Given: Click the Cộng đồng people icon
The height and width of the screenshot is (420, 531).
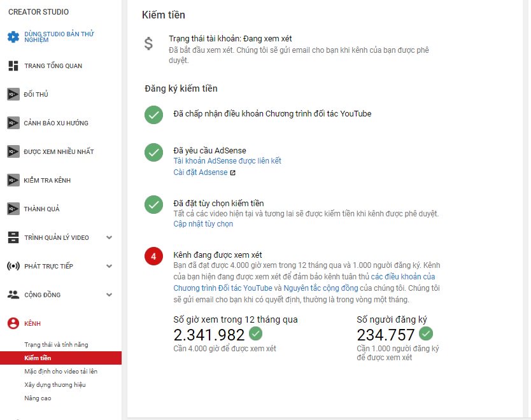Looking at the screenshot, I should (13, 295).
